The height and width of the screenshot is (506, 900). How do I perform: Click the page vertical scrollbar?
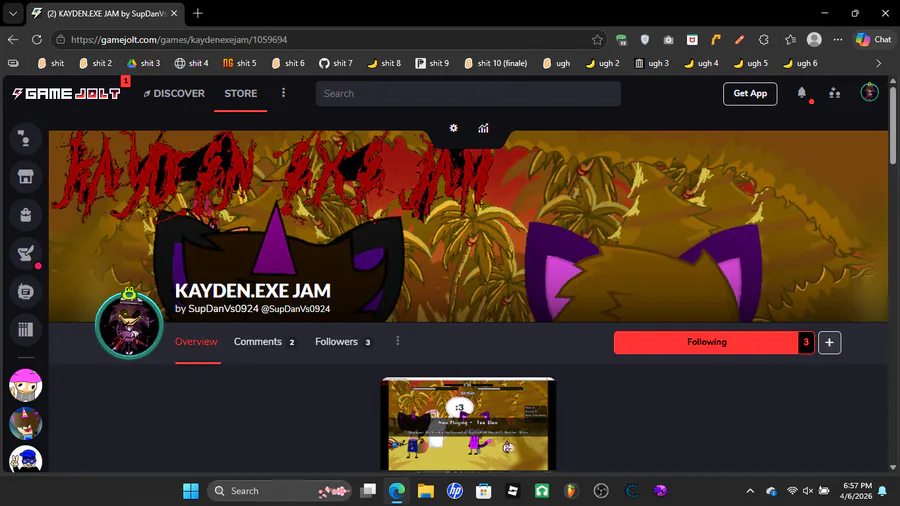pyautogui.click(x=893, y=126)
